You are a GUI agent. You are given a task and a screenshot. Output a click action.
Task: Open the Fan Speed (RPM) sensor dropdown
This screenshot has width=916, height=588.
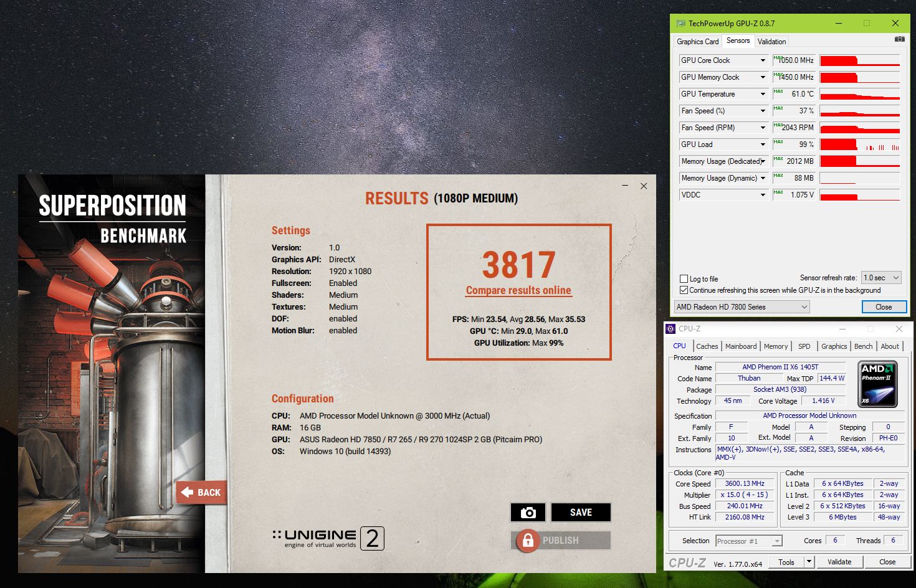(763, 128)
